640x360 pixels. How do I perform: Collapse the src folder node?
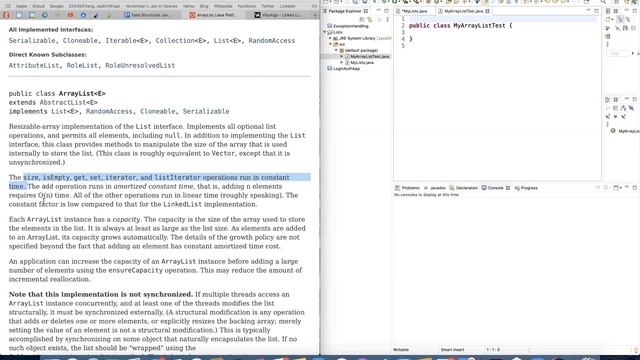(x=331, y=44)
